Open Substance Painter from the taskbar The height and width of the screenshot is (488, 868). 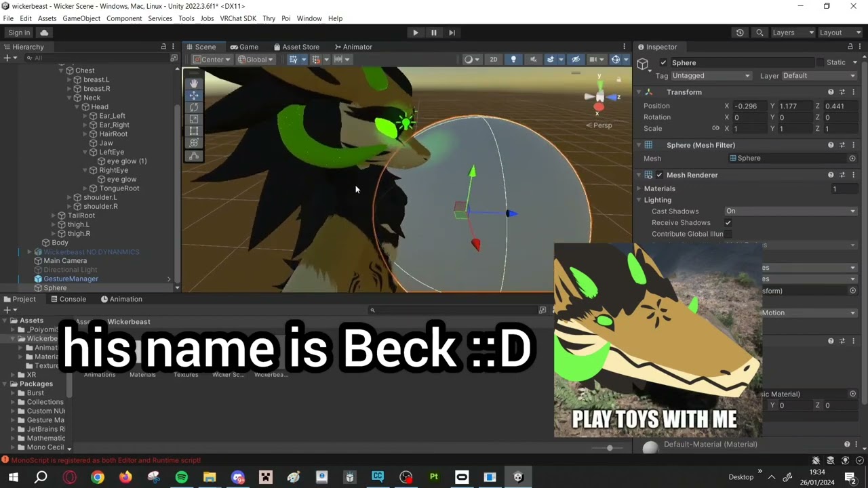pos(433,477)
